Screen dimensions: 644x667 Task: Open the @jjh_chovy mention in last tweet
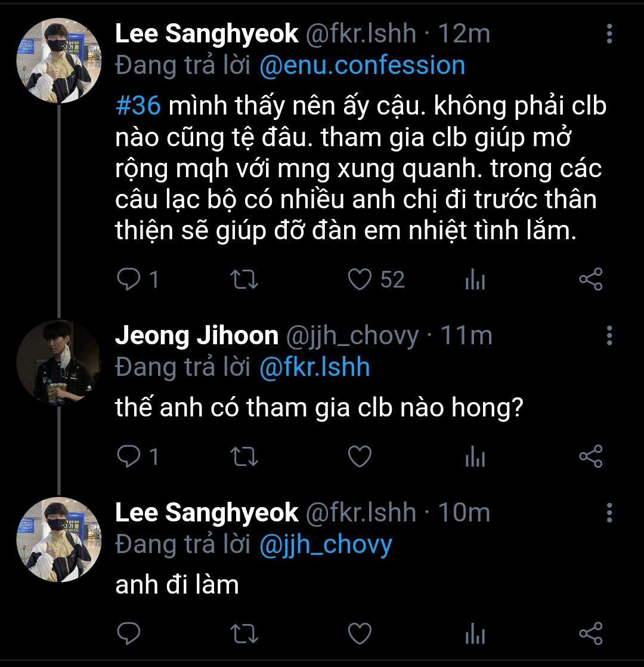click(326, 544)
